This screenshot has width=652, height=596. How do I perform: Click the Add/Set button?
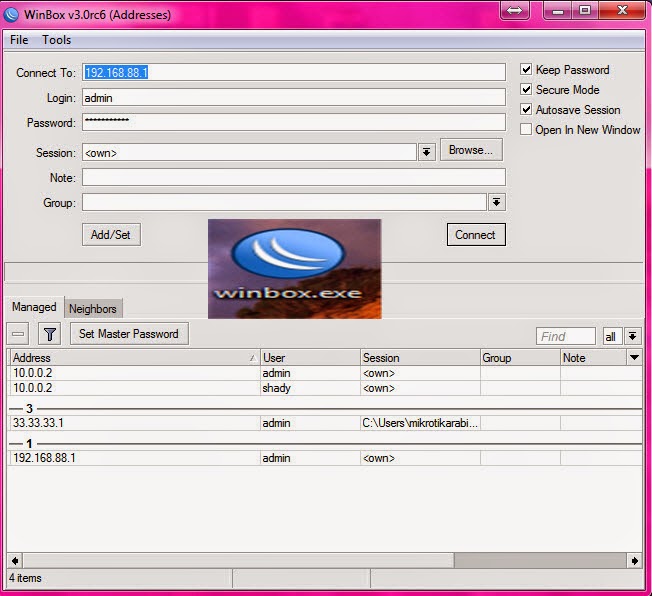(x=111, y=235)
